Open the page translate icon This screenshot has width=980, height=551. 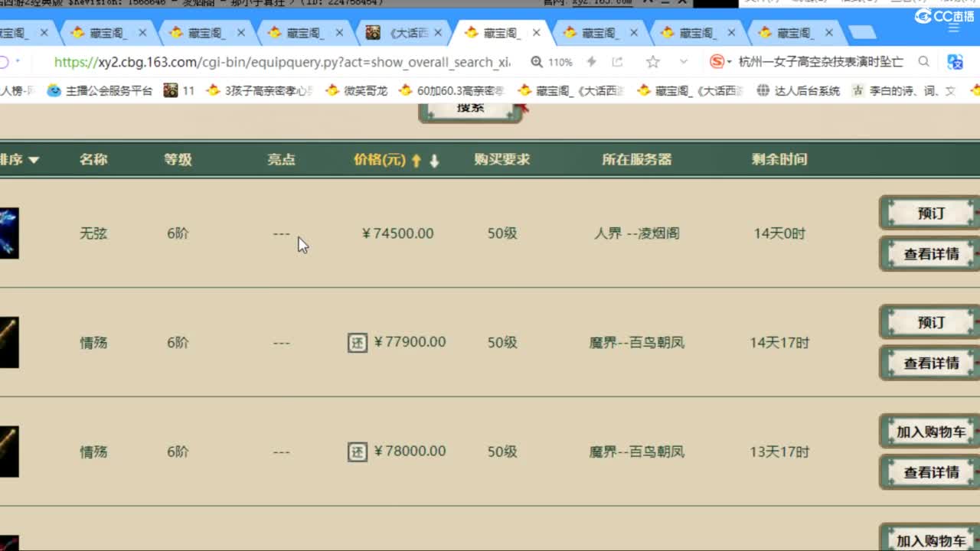click(x=955, y=62)
